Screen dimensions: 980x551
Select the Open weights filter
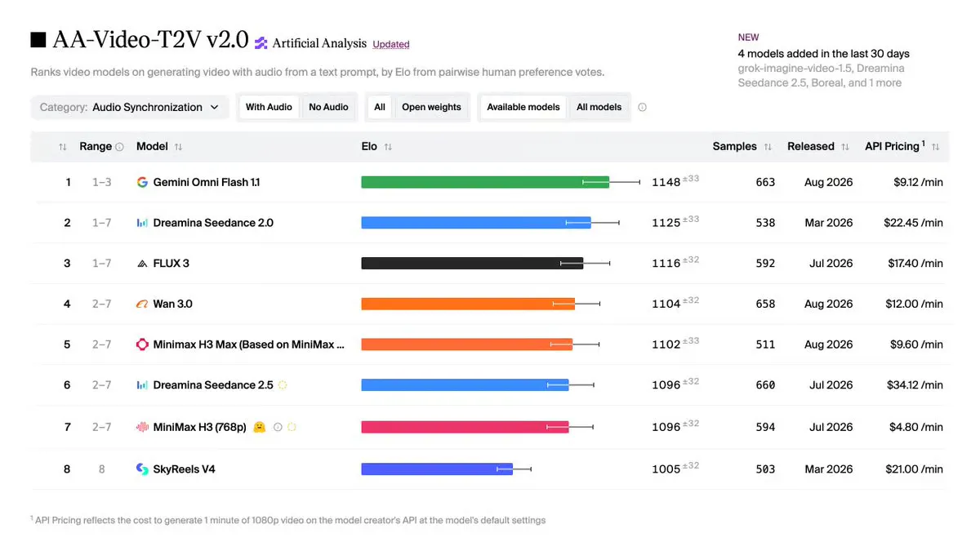tap(431, 107)
